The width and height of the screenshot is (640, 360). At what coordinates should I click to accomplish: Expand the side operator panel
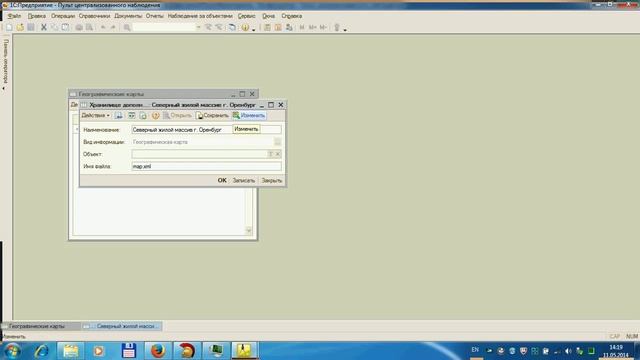(x=5, y=63)
